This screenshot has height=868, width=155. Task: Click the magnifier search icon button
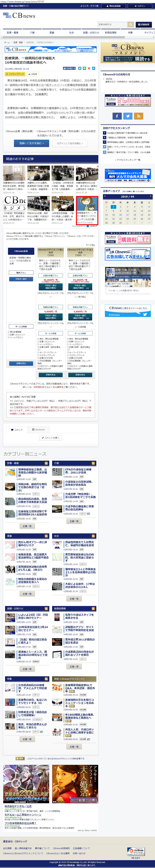[130, 25]
